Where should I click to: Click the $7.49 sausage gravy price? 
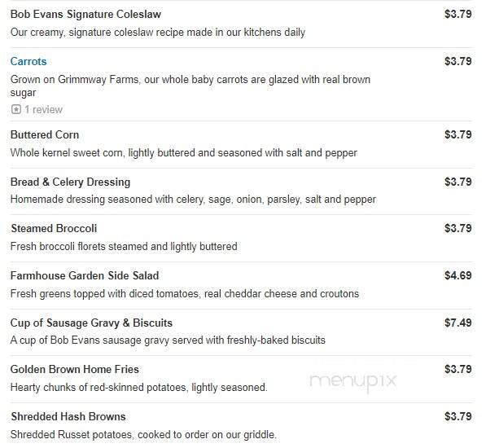click(458, 323)
